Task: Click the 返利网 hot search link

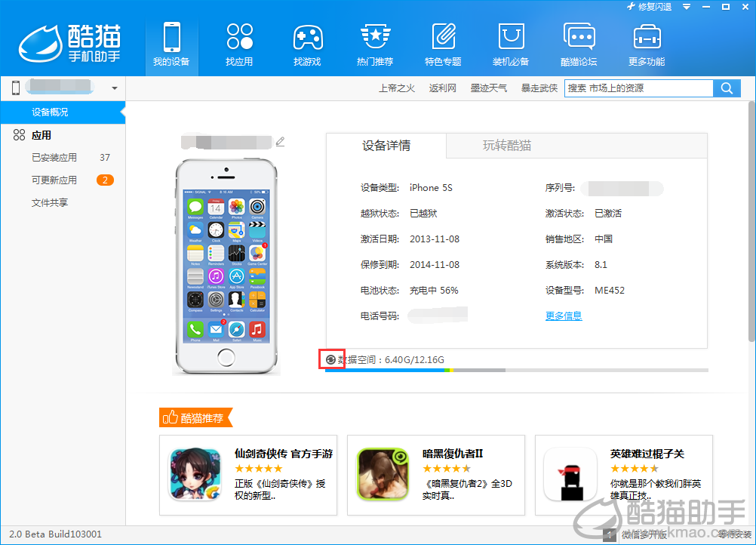Action: pos(443,88)
